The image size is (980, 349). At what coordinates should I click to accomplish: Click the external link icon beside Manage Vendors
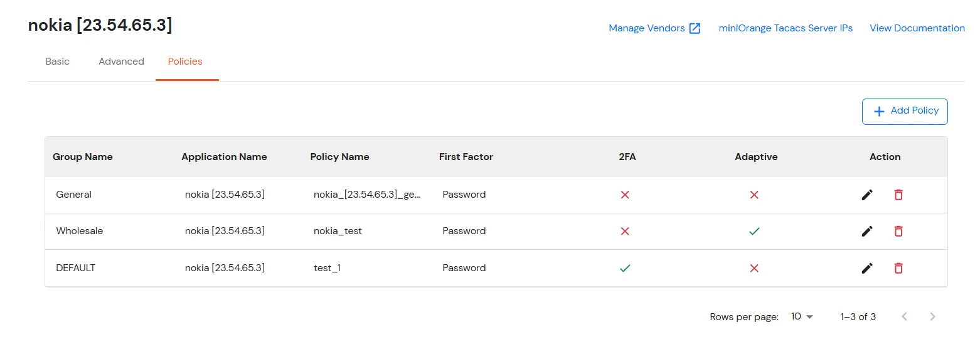click(x=695, y=28)
